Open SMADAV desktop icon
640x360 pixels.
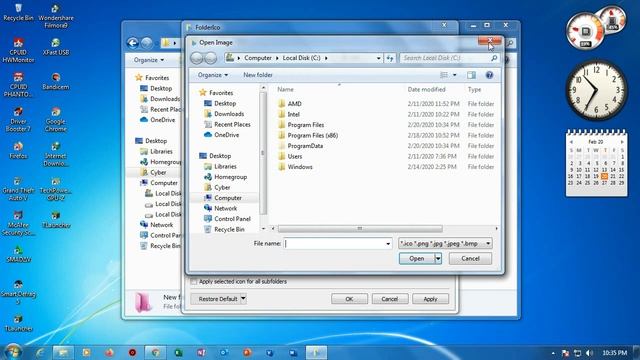(x=18, y=253)
